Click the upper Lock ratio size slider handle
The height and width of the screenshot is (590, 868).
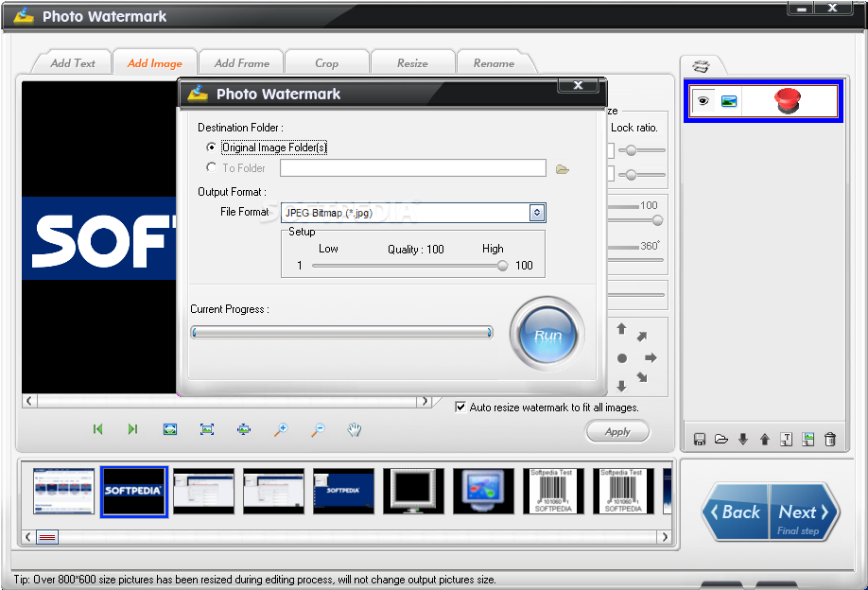pyautogui.click(x=631, y=150)
